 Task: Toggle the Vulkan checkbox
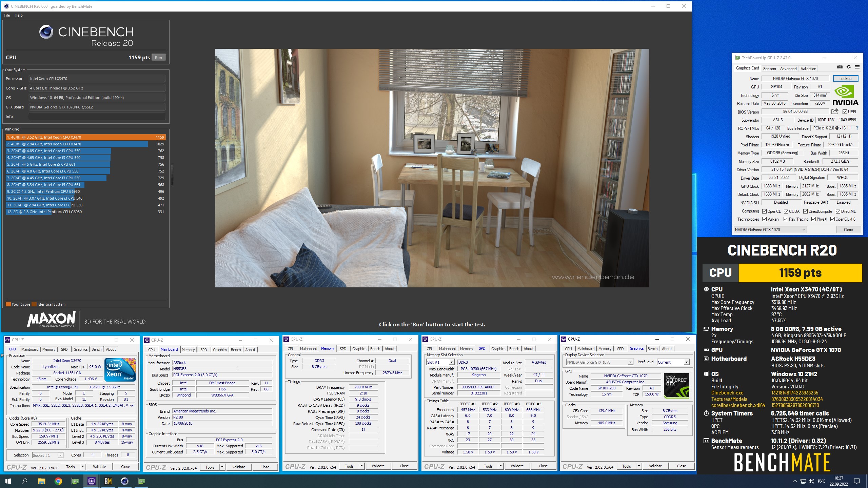(764, 219)
